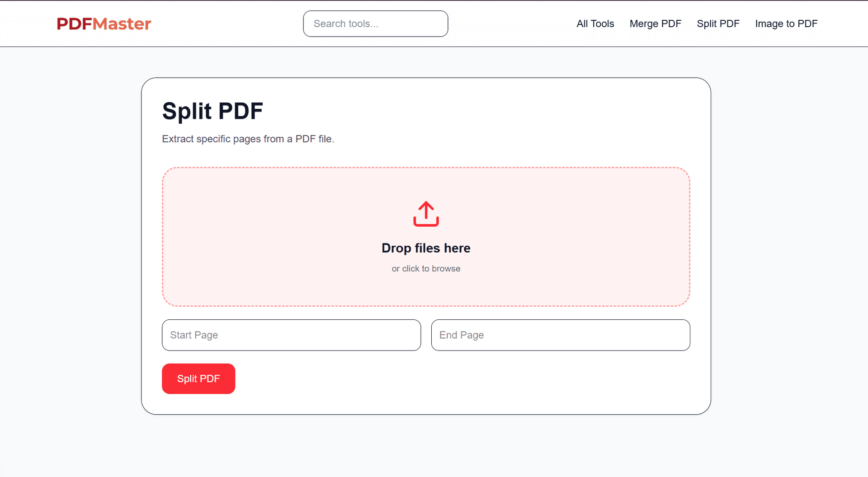Click the upload arrow icon

[426, 214]
